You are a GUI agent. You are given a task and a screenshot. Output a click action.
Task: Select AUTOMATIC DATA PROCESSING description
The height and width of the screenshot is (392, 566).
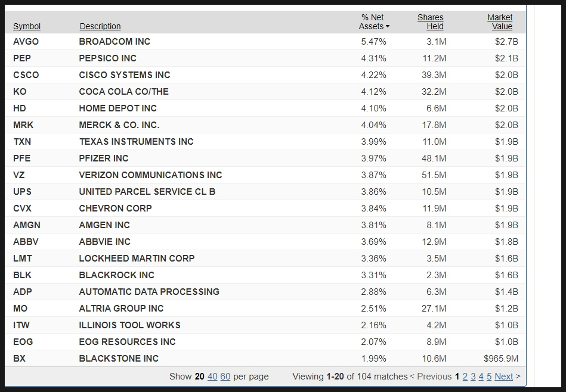149,292
